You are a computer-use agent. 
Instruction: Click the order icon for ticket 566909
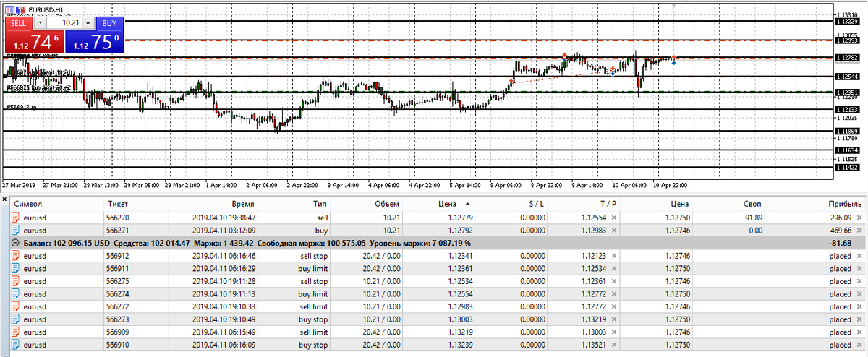coord(16,332)
